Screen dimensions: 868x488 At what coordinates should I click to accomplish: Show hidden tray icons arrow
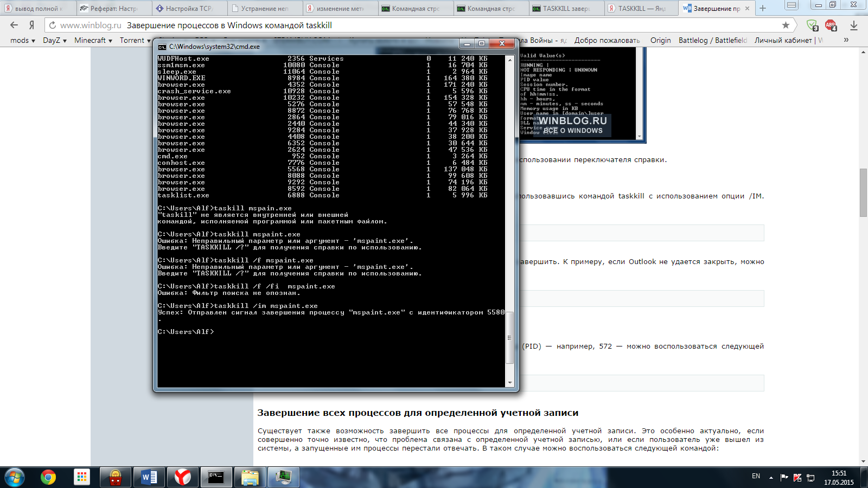click(771, 478)
